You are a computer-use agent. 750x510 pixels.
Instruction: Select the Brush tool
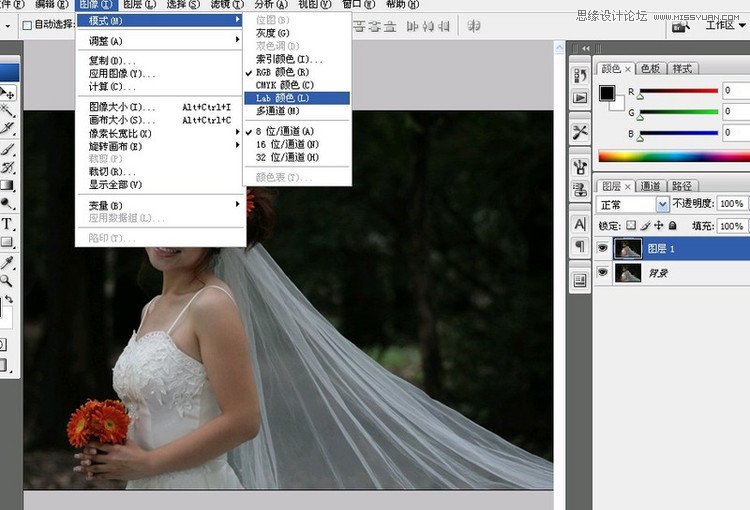click(7, 149)
